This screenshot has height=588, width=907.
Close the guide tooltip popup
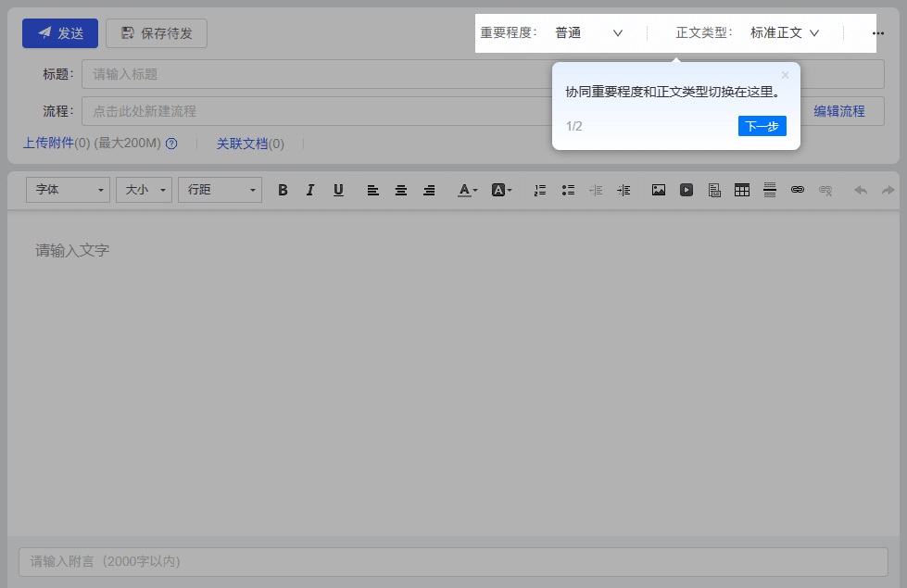(x=785, y=75)
